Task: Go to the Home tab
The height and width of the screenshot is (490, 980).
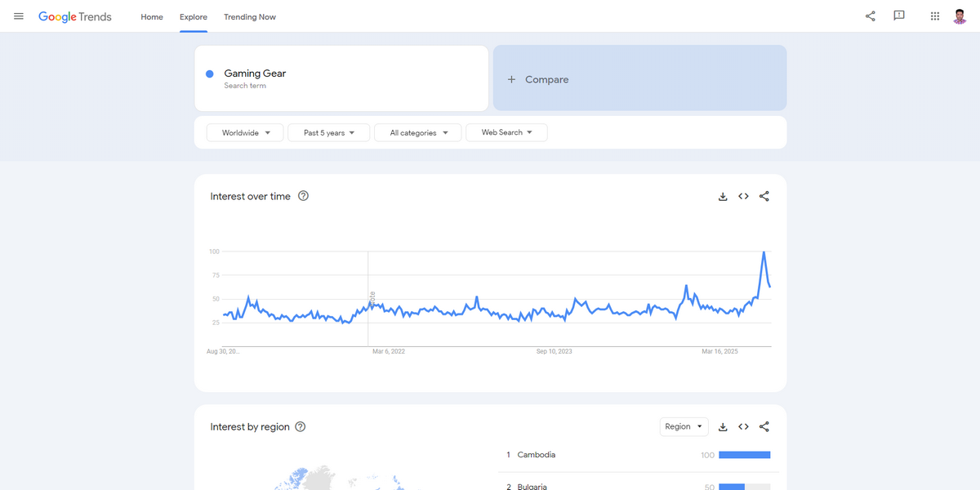Action: pyautogui.click(x=152, y=16)
